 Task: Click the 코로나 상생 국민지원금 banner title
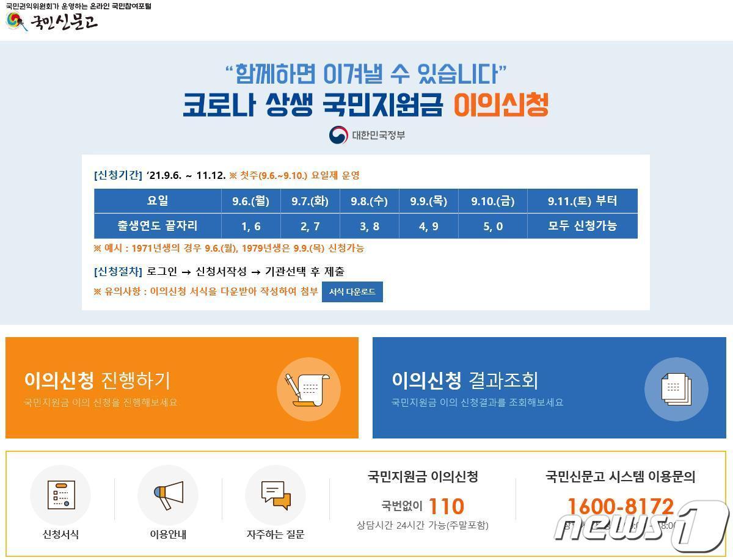coord(366,104)
